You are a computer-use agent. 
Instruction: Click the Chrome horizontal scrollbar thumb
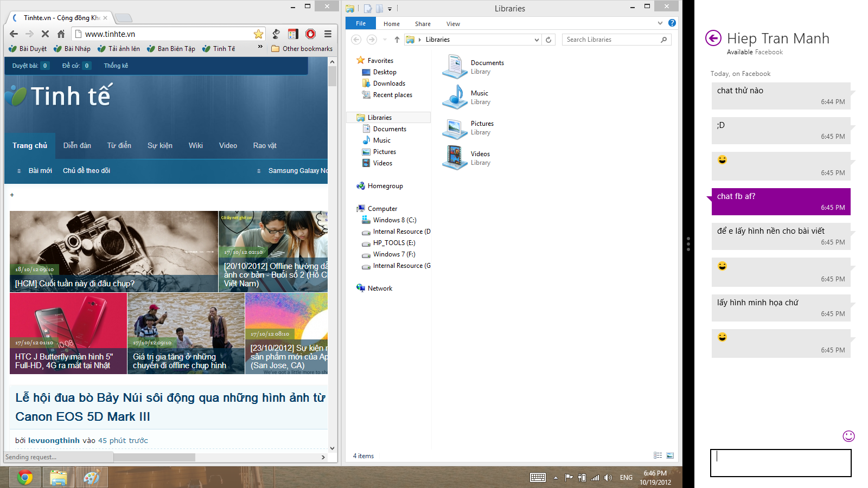[154, 457]
